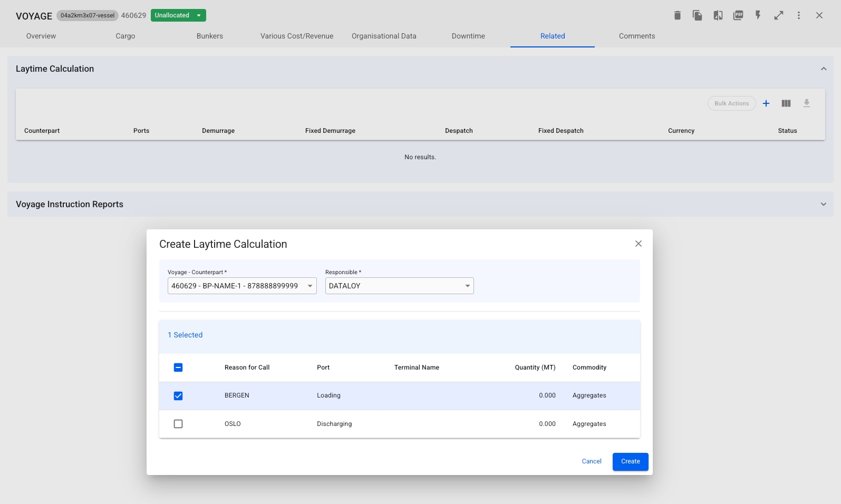This screenshot has width=841, height=504.
Task: Switch to the Downtime tab
Action: (468, 36)
